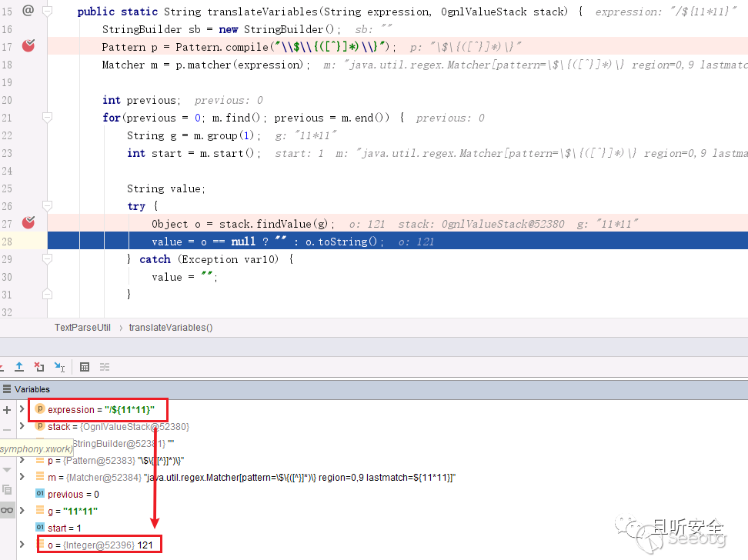Open Evaluate Expression calculator icon
This screenshot has width=748, height=560.
[x=85, y=367]
